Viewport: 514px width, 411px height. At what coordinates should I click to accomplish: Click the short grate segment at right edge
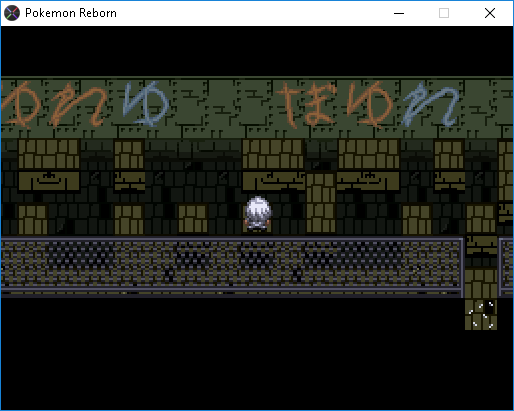tap(506, 267)
